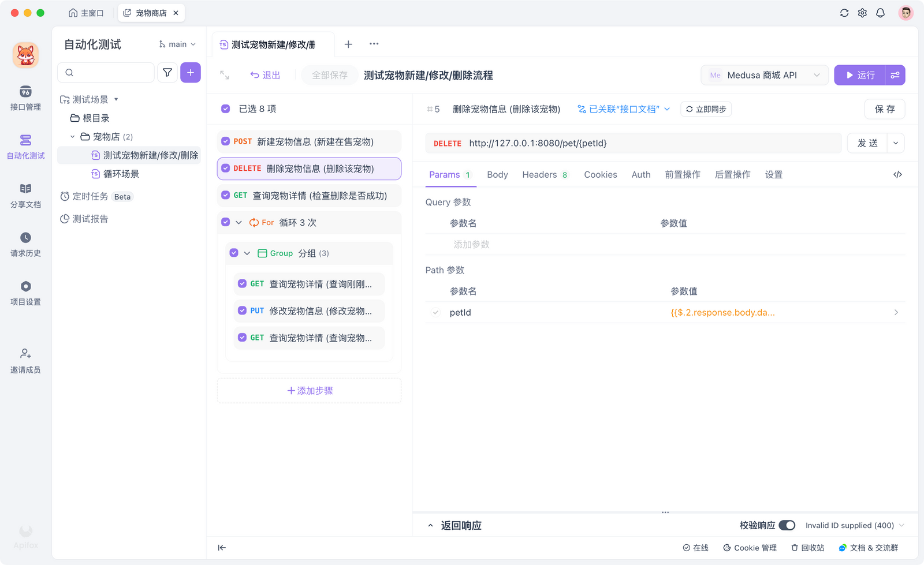Uncheck the For 循环 3 次 step

click(x=225, y=222)
